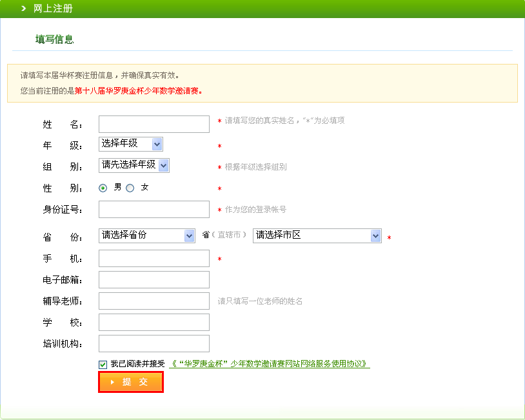The height and width of the screenshot is (420, 525).
Task: Click the 姓名 name input field
Action: coord(154,124)
